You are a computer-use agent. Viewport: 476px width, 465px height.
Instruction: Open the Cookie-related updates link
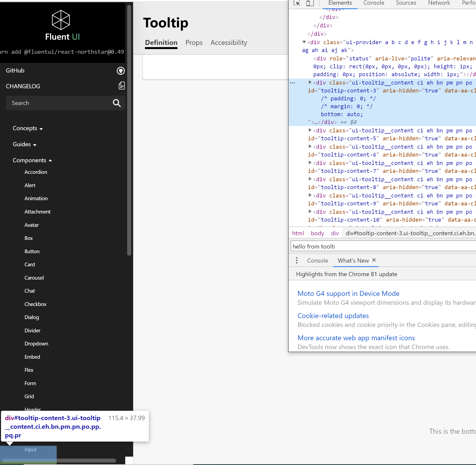click(333, 316)
